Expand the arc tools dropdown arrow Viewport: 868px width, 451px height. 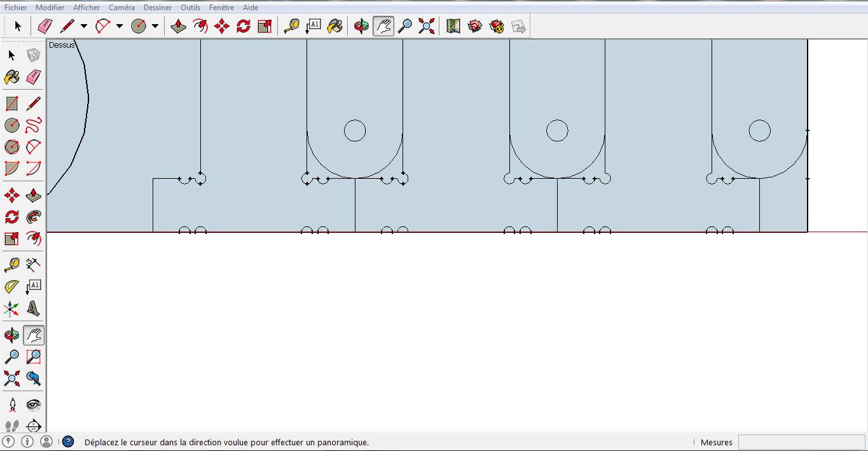click(x=120, y=27)
